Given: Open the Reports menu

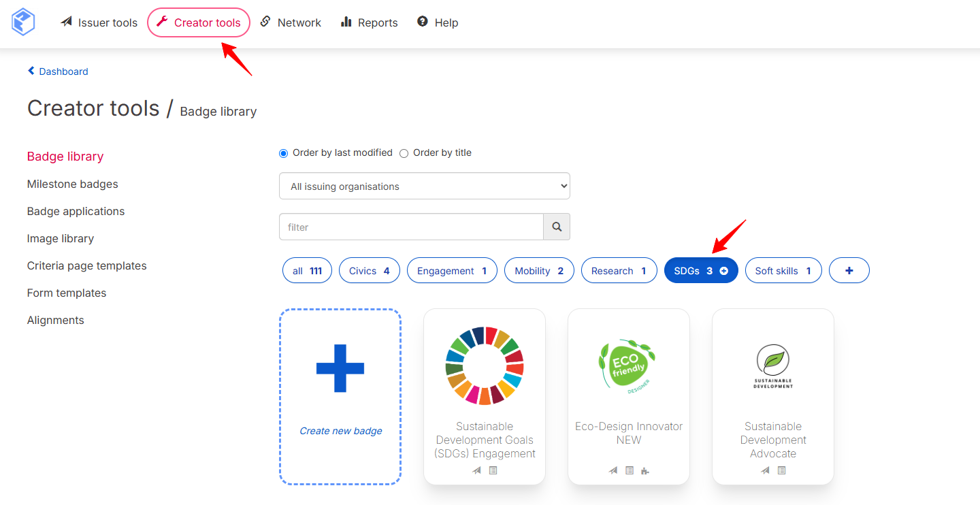Looking at the screenshot, I should pyautogui.click(x=370, y=22).
